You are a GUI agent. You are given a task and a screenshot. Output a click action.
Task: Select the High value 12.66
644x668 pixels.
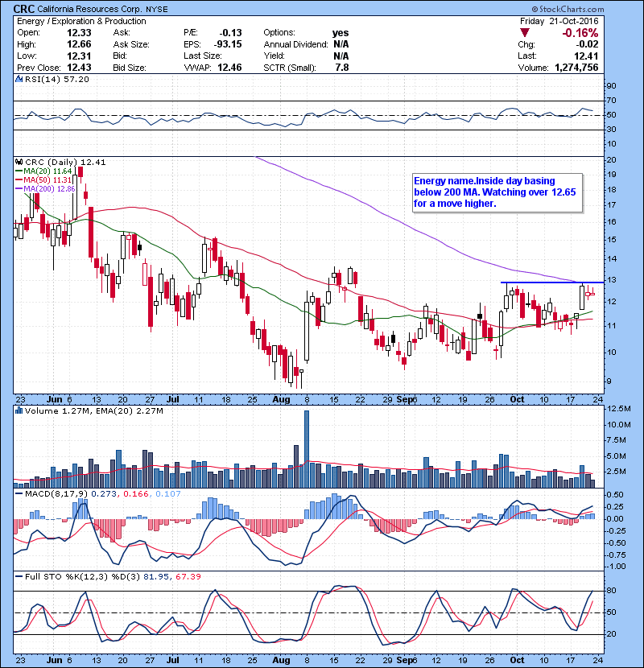(79, 44)
